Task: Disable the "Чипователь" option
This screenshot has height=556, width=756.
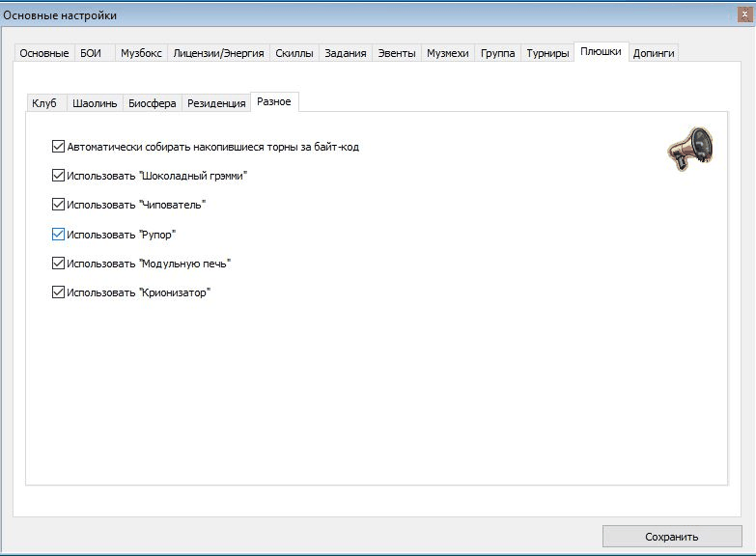Action: 58,204
